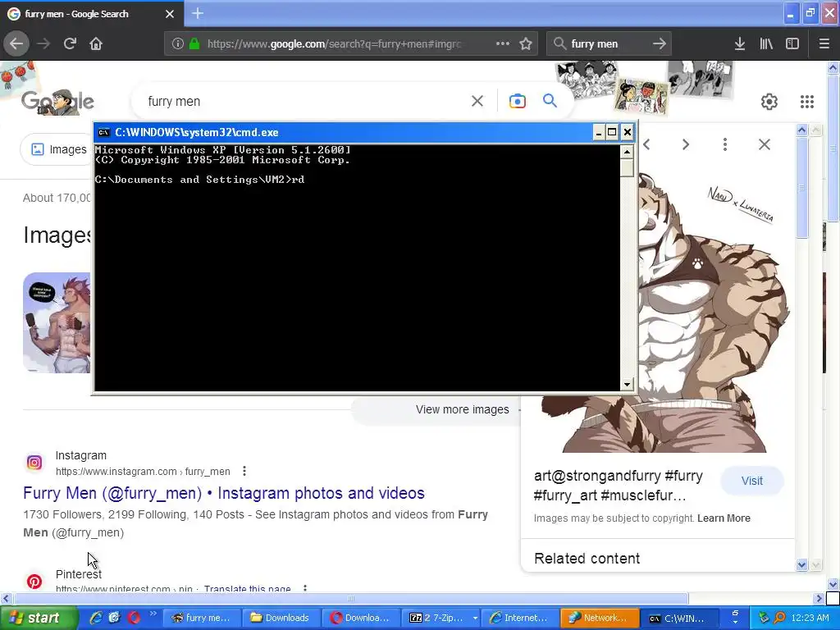Switch to the Network taskbar button
The width and height of the screenshot is (840, 630).
pyautogui.click(x=600, y=619)
